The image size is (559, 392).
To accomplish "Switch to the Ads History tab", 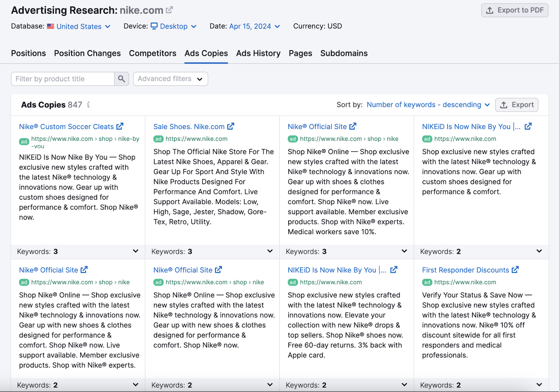I will 258,53.
